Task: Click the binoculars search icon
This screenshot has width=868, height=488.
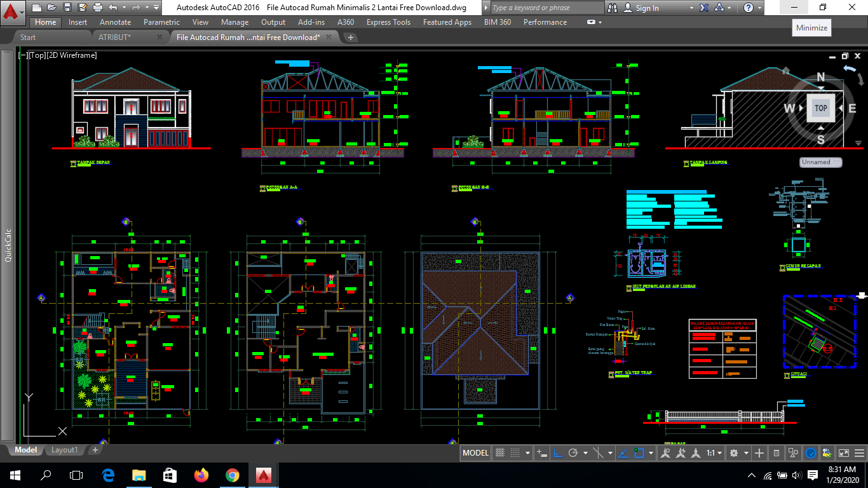Action: pyautogui.click(x=613, y=8)
